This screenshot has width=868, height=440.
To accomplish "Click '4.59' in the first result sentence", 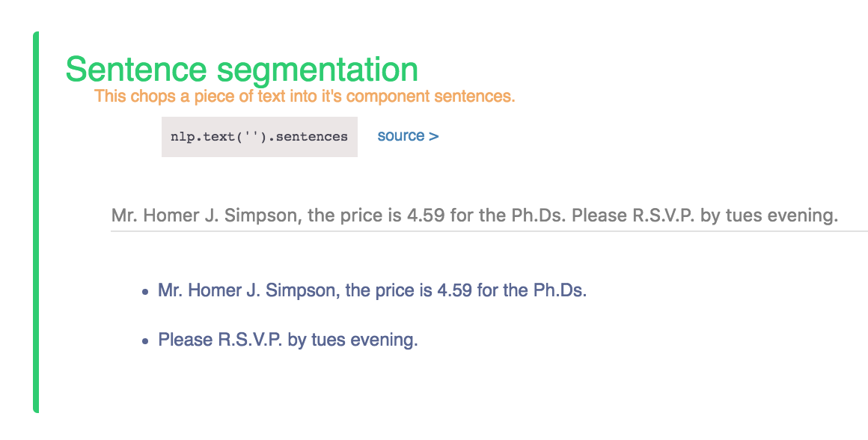I will point(455,290).
